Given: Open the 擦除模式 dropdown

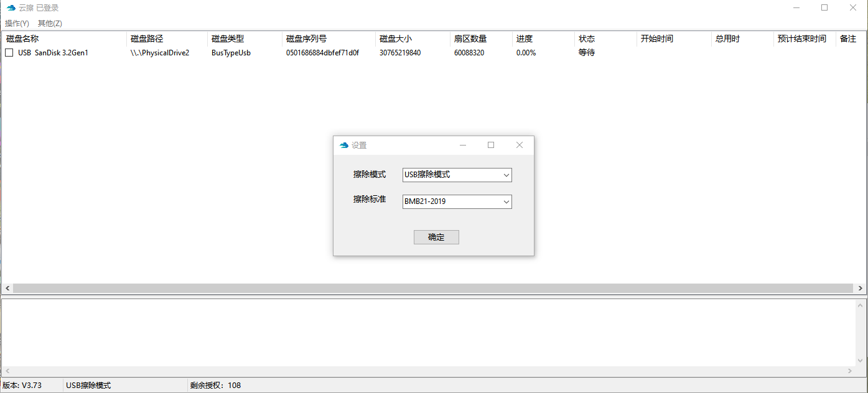Looking at the screenshot, I should click(x=457, y=175).
